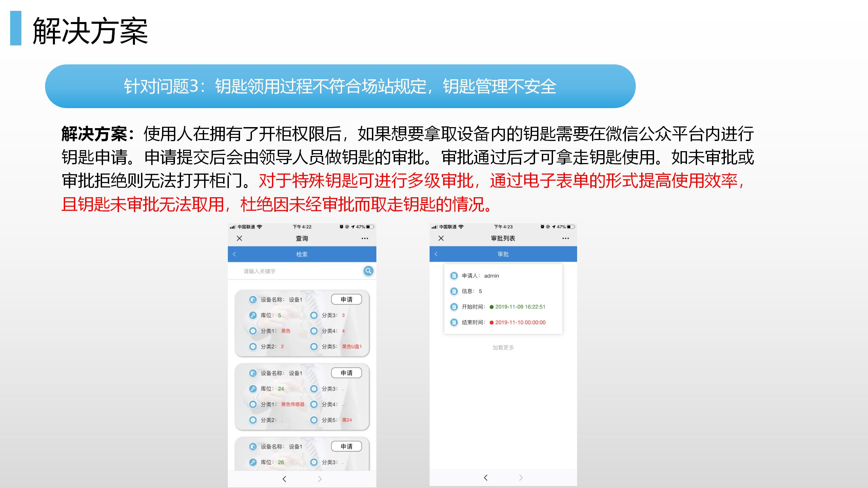Image resolution: width=868 pixels, height=488 pixels.
Task: Click the blue search magnifier icon
Action: tap(368, 271)
